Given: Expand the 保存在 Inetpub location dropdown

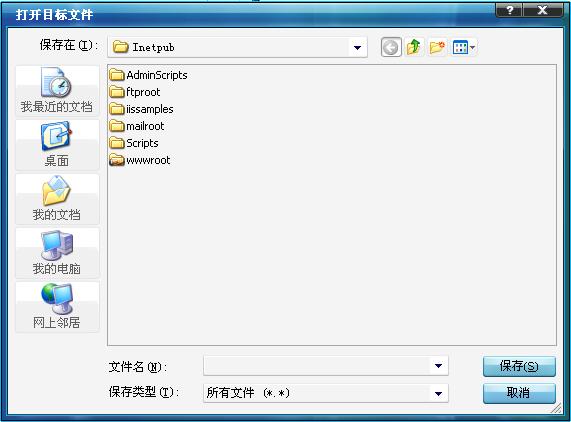Looking at the screenshot, I should click(x=357, y=47).
